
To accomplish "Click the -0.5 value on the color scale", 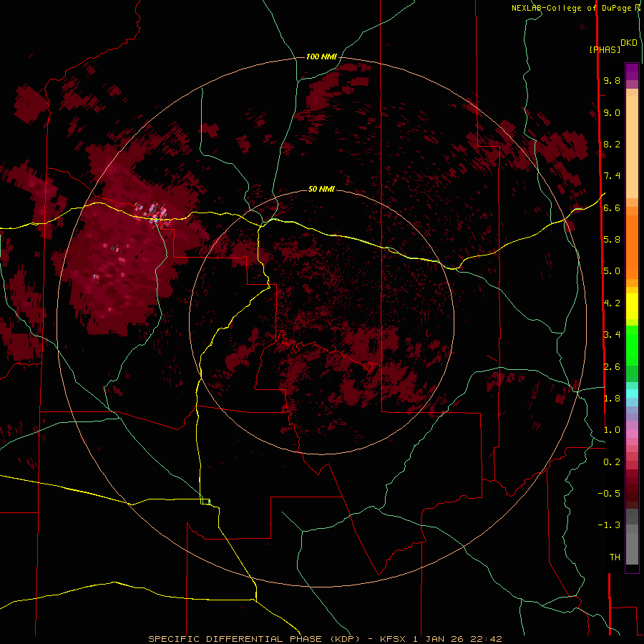I will 609,493.
